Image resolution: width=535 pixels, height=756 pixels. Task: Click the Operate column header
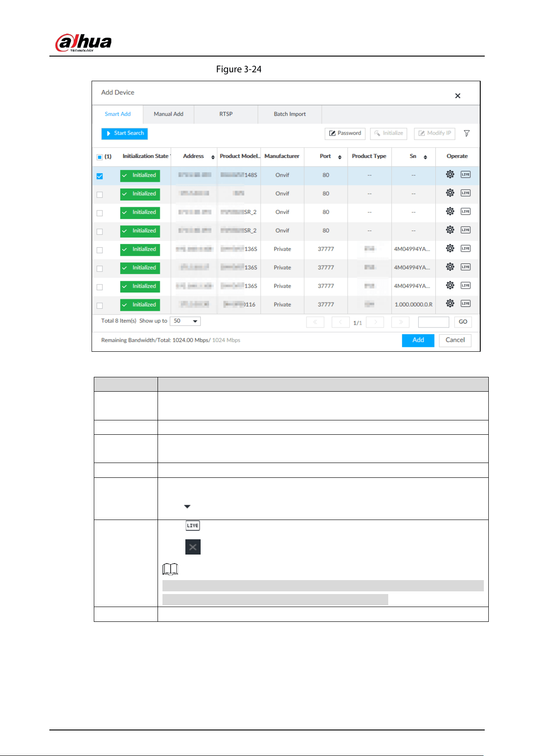pos(457,156)
